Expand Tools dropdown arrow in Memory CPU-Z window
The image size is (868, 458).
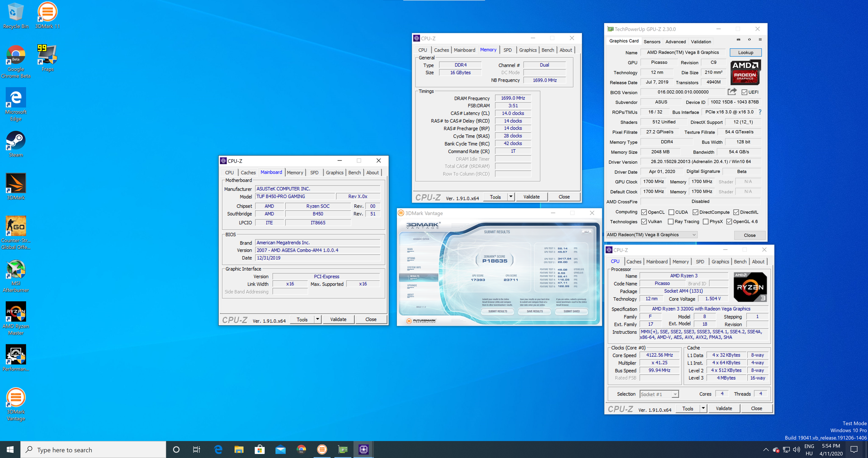[511, 197]
